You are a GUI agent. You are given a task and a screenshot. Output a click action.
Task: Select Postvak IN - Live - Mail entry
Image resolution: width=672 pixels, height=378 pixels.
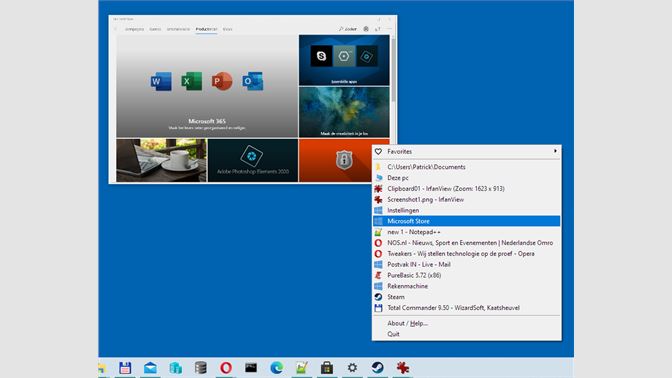(x=466, y=264)
